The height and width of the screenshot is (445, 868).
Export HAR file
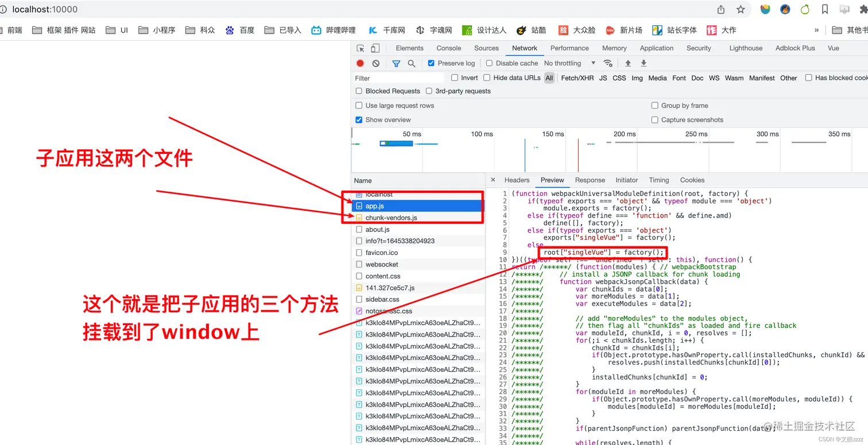[x=643, y=63]
